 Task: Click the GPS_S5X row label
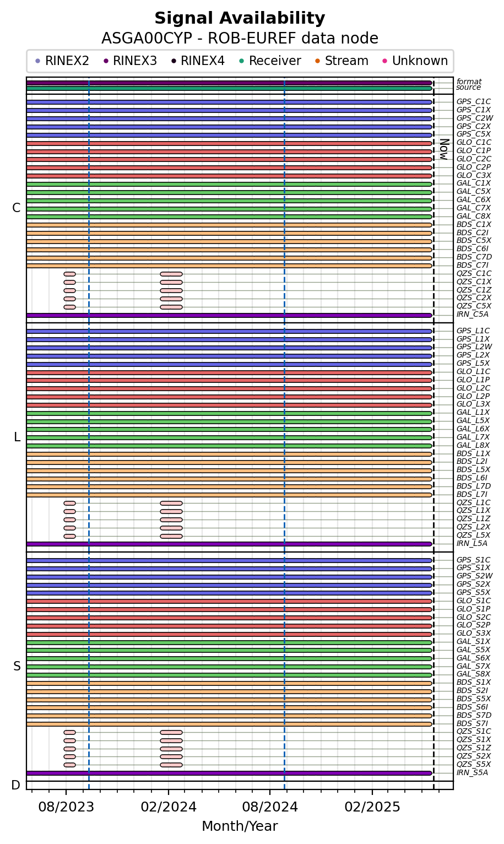(x=473, y=593)
